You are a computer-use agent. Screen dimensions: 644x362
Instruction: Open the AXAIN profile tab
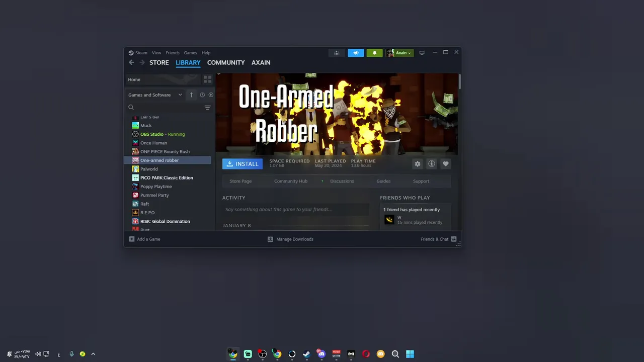click(261, 62)
